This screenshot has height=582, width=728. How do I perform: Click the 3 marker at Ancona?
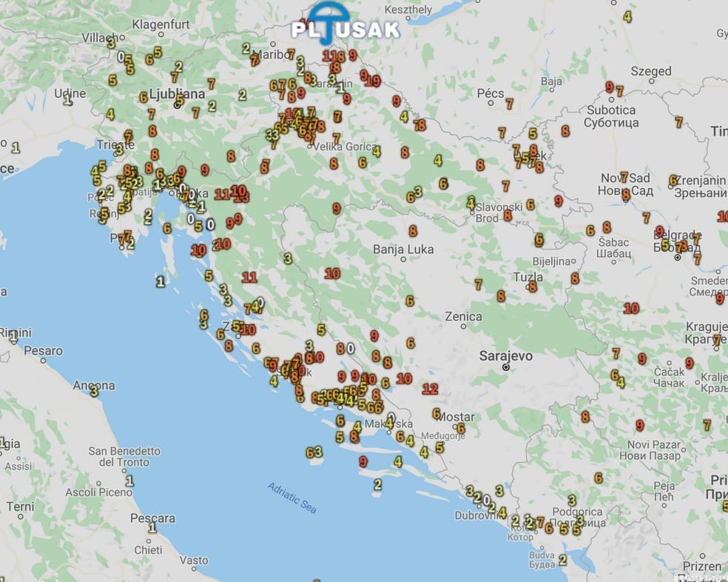point(94,391)
